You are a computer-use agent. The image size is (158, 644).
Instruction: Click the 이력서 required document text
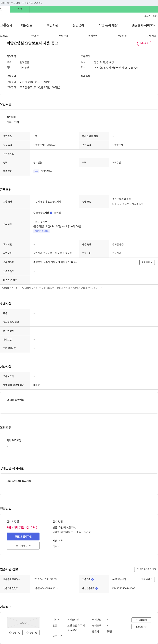[56, 547]
